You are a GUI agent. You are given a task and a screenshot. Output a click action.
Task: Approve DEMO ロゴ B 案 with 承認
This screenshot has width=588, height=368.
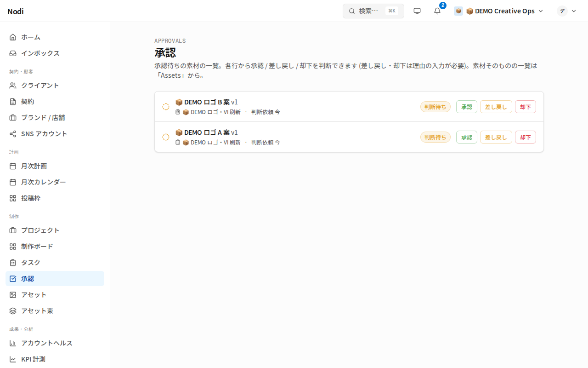tap(467, 107)
